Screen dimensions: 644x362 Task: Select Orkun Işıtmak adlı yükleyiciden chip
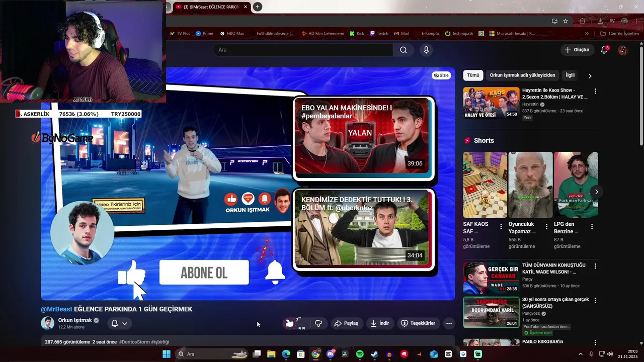pos(522,75)
